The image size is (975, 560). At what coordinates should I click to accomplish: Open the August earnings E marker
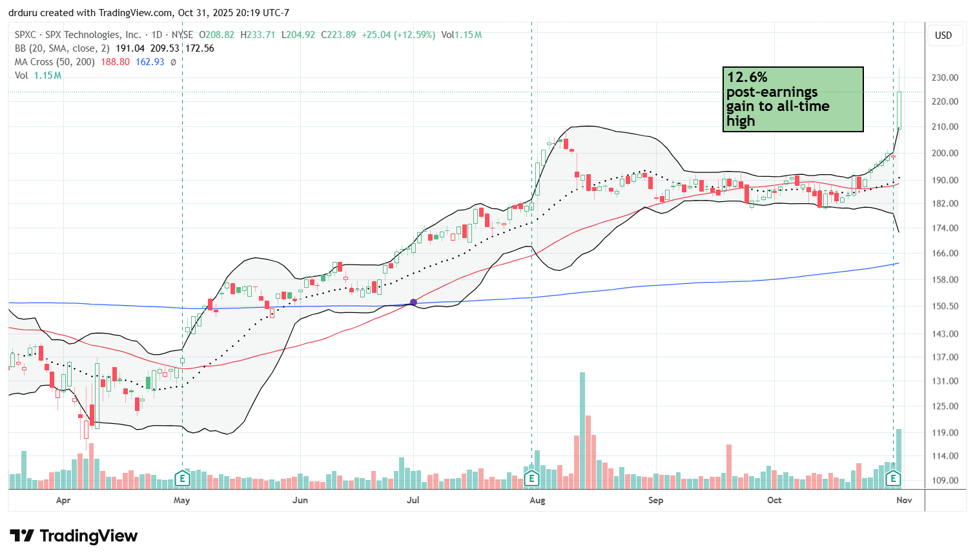point(531,479)
